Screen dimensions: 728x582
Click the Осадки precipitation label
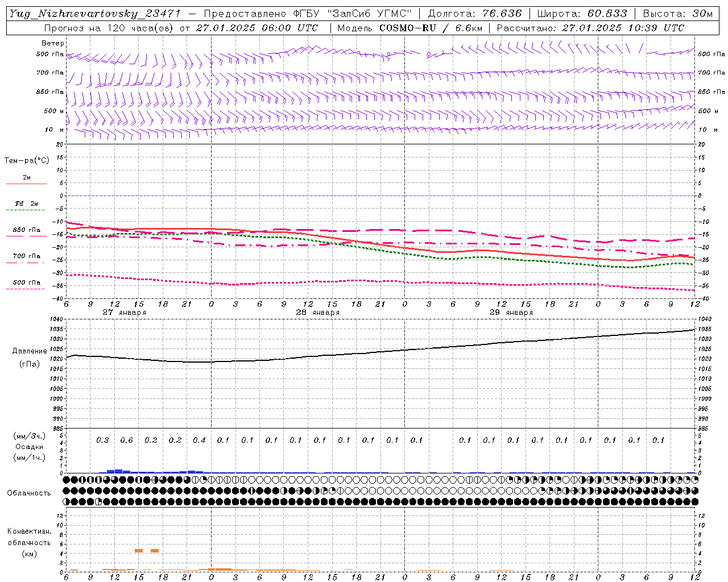tap(29, 447)
